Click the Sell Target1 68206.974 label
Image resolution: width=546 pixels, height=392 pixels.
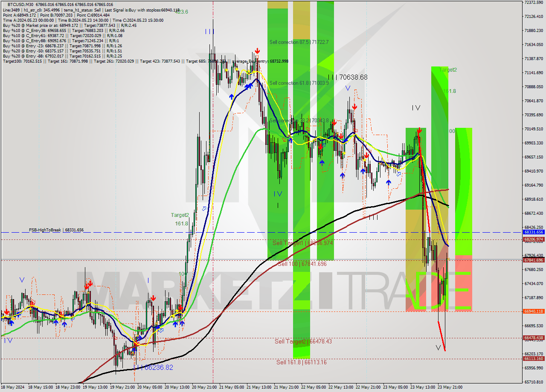pyautogui.click(x=302, y=243)
